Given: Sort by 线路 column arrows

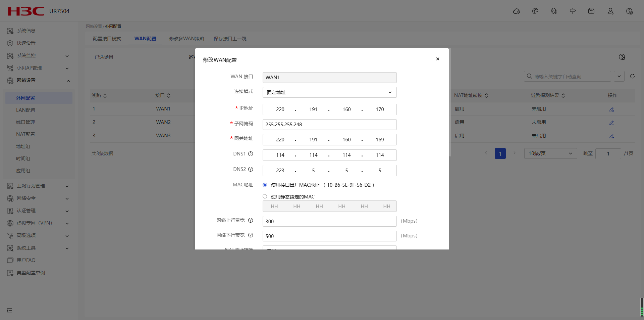Looking at the screenshot, I should coord(105,95).
